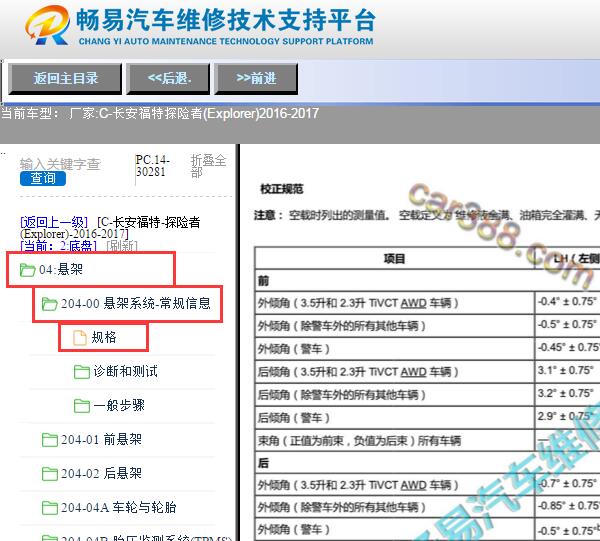Screen dimensions: 600x541
Task: Go forward with the >>前进 button
Action: tap(256, 79)
